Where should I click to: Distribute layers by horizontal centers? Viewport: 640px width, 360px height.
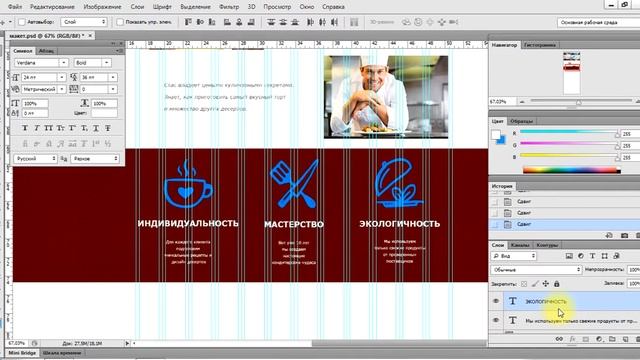[322, 22]
